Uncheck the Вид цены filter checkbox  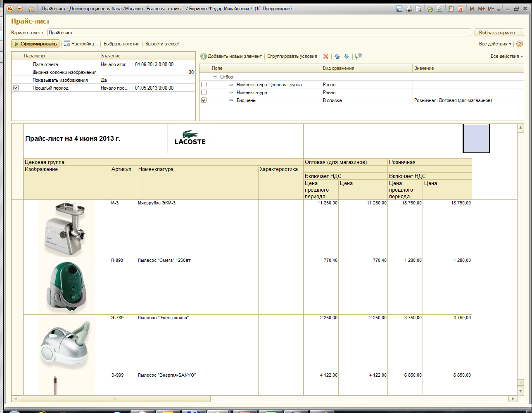click(204, 100)
